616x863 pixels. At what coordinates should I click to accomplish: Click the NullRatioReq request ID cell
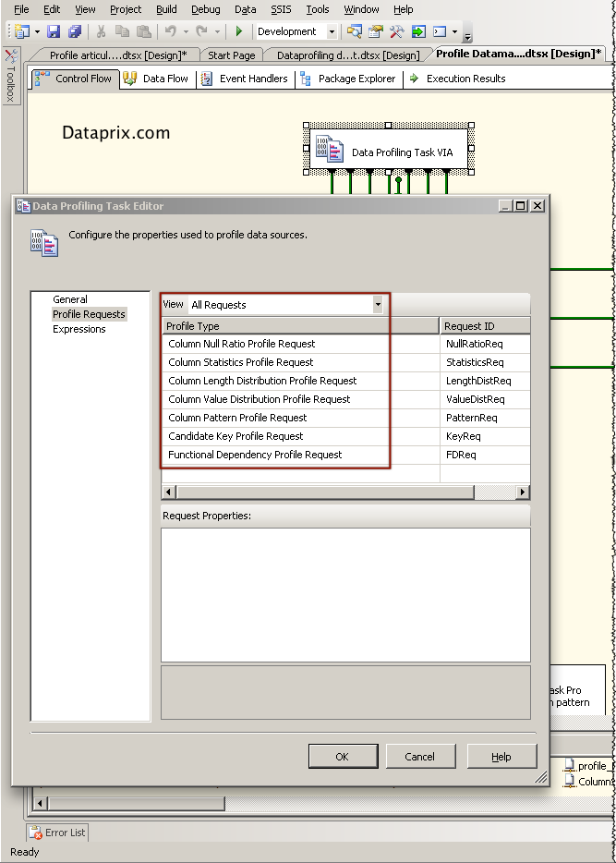[x=485, y=344]
